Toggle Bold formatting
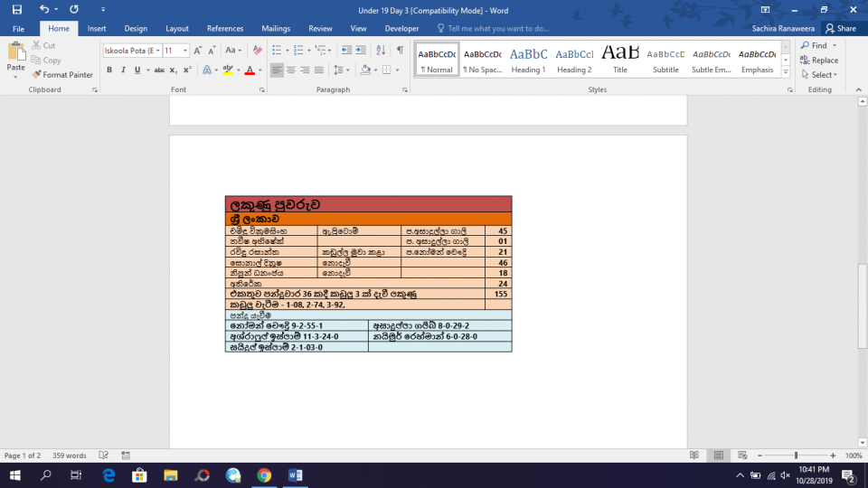Image resolution: width=868 pixels, height=488 pixels. [x=109, y=70]
